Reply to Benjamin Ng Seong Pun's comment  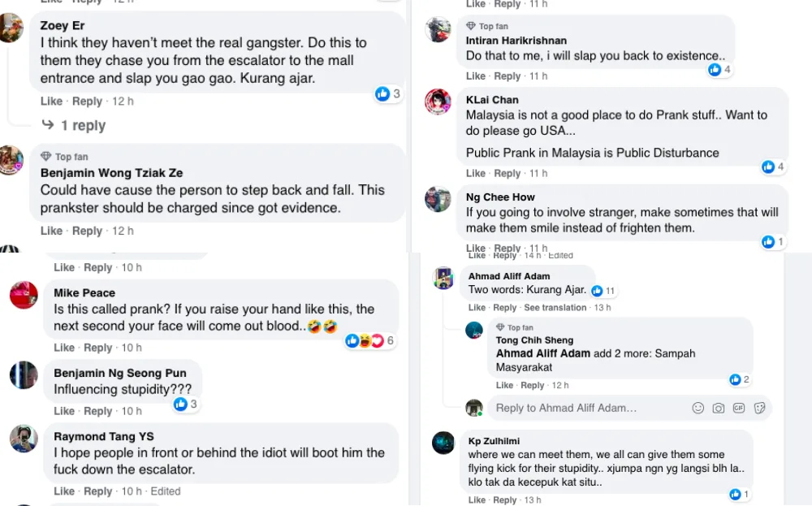coord(98,411)
